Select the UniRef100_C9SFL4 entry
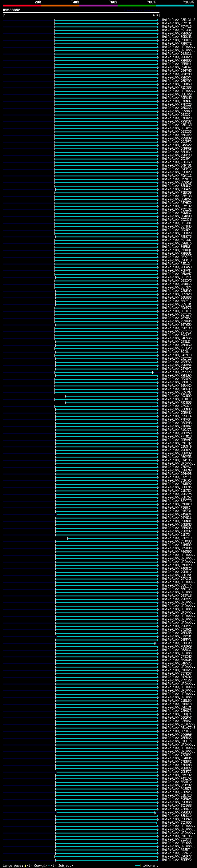This screenshot has width=197, height=868. click(x=177, y=416)
